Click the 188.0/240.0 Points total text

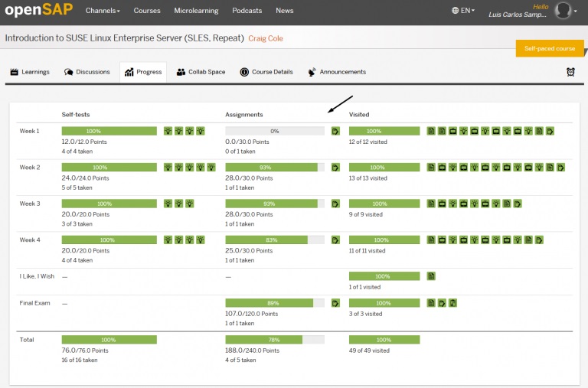(253, 351)
